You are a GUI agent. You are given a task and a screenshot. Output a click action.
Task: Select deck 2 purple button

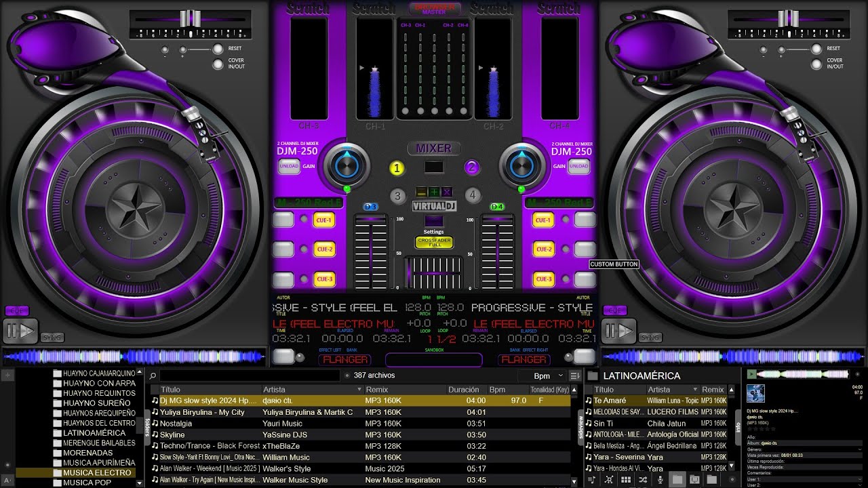(x=472, y=168)
